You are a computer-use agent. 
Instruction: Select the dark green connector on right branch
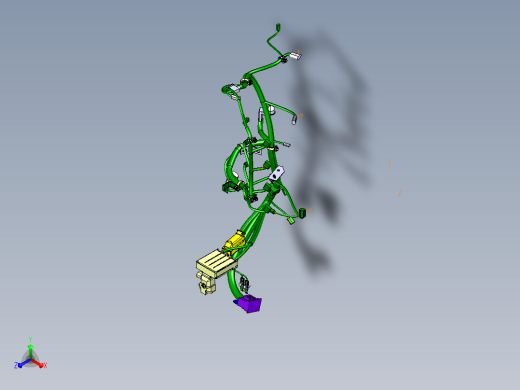(x=302, y=213)
